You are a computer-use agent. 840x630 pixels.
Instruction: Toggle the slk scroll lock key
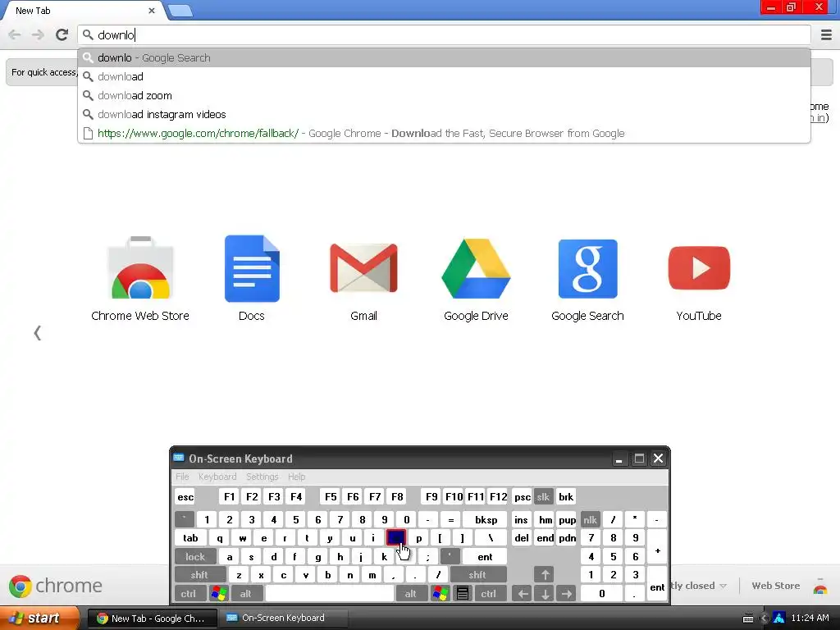(x=543, y=496)
